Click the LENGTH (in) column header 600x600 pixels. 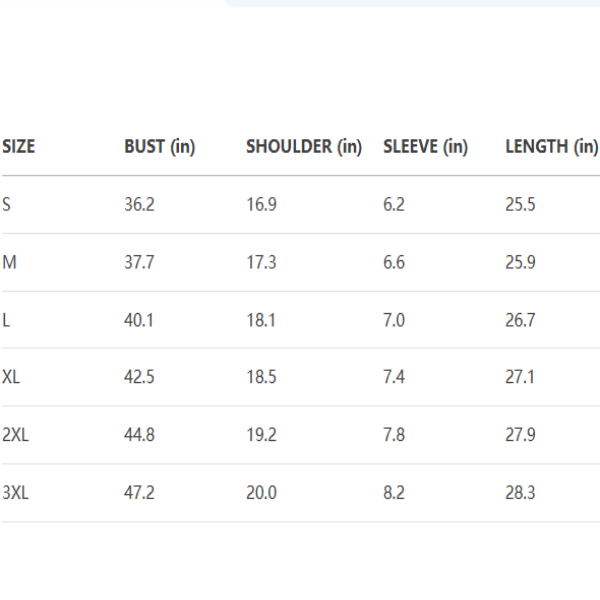[x=551, y=147]
